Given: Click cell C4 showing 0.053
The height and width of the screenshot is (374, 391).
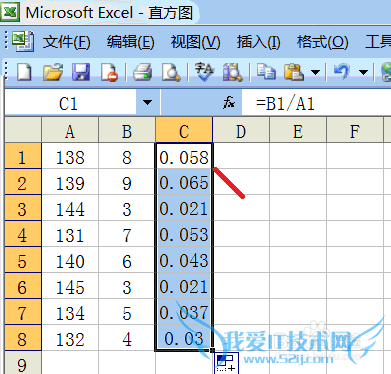Looking at the screenshot, I should click(184, 234).
